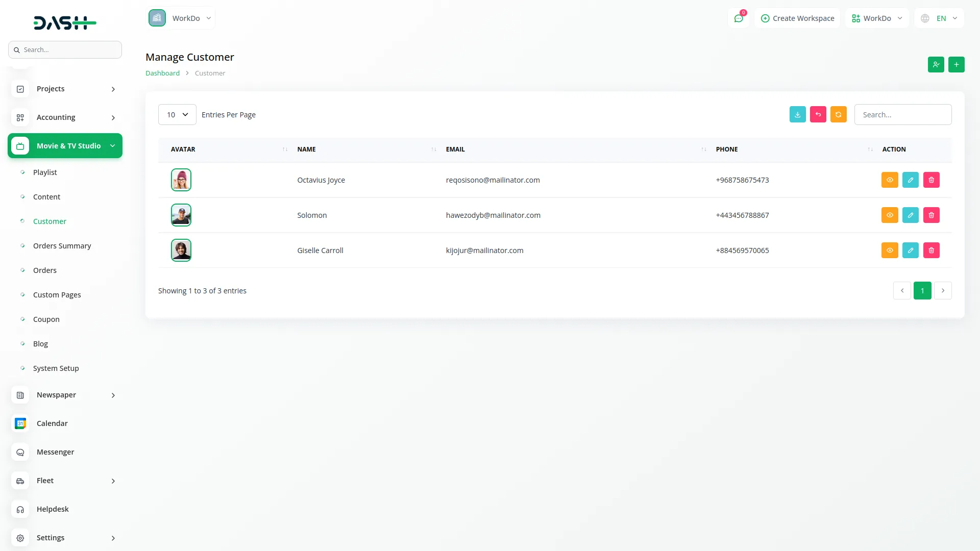This screenshot has width=980, height=551.
Task: Click the table search input field
Action: pyautogui.click(x=902, y=115)
